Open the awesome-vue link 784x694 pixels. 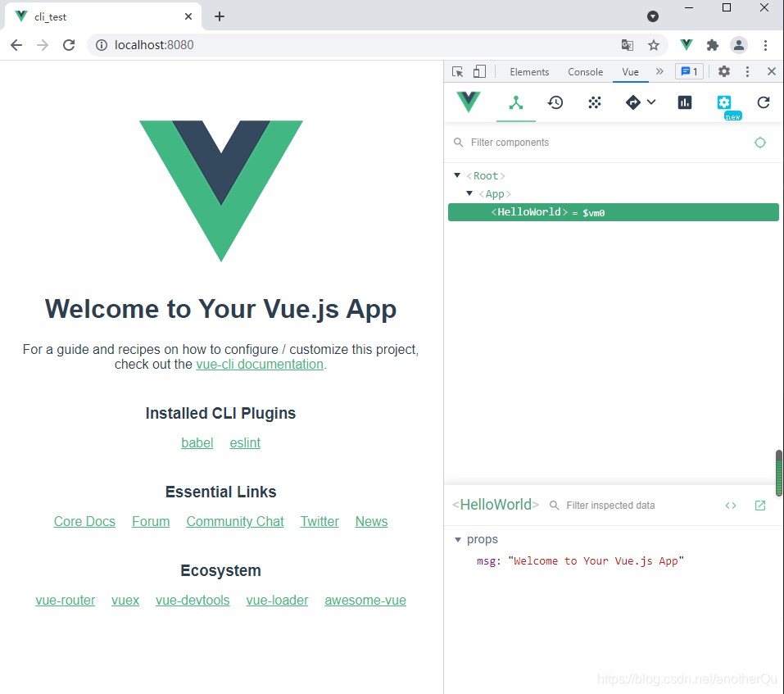click(365, 600)
